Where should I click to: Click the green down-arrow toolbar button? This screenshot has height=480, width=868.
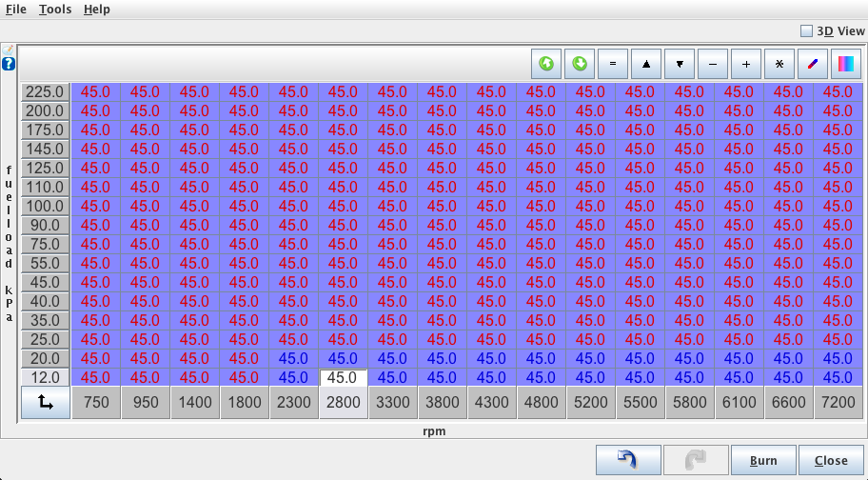(x=580, y=65)
